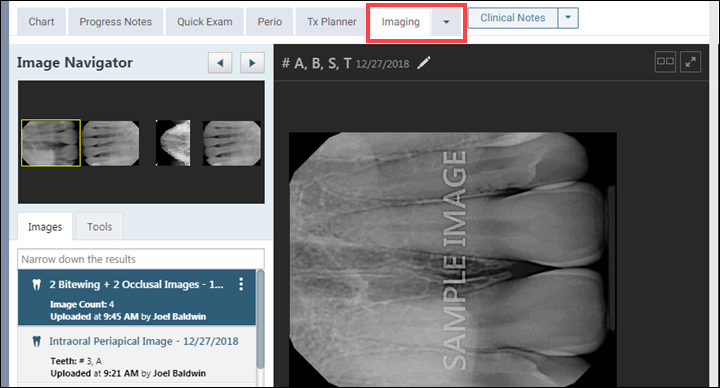720x388 pixels.
Task: Switch to the Tools sub-tab
Action: pos(100,227)
